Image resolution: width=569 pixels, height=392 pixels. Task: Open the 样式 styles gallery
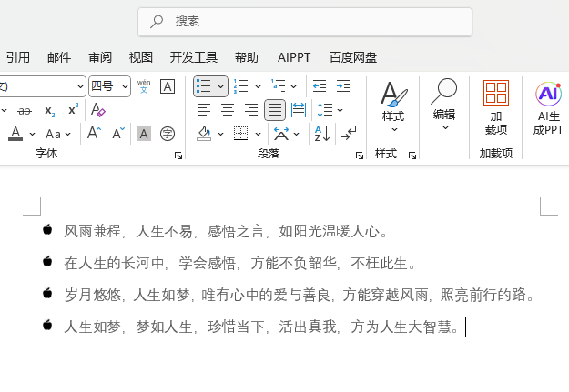tap(393, 107)
